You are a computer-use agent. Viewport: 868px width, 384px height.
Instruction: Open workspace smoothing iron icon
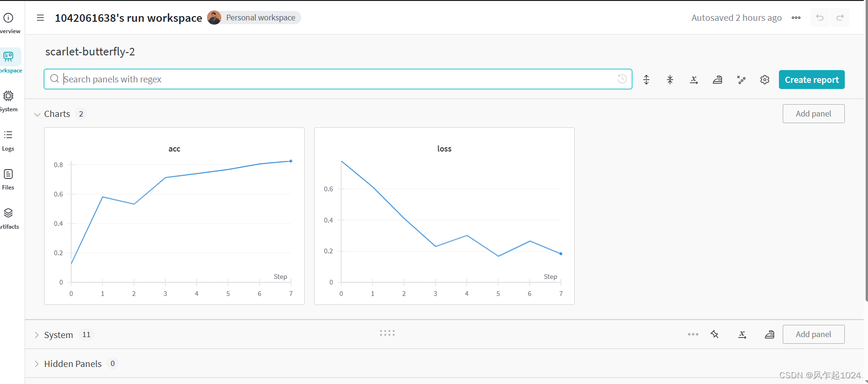click(x=717, y=80)
